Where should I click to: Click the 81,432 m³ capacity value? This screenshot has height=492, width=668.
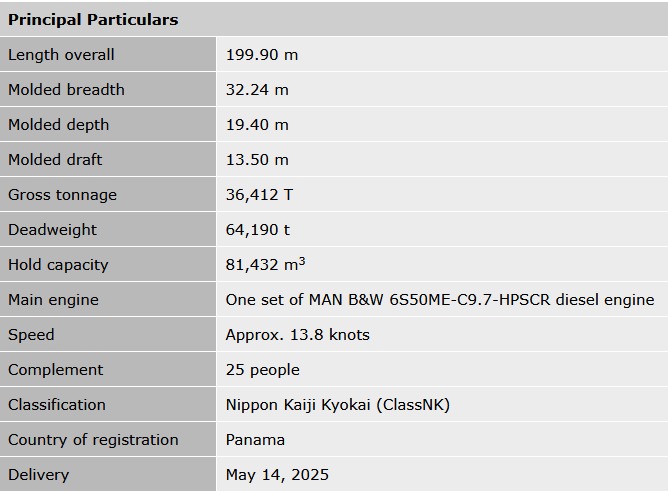click(265, 265)
